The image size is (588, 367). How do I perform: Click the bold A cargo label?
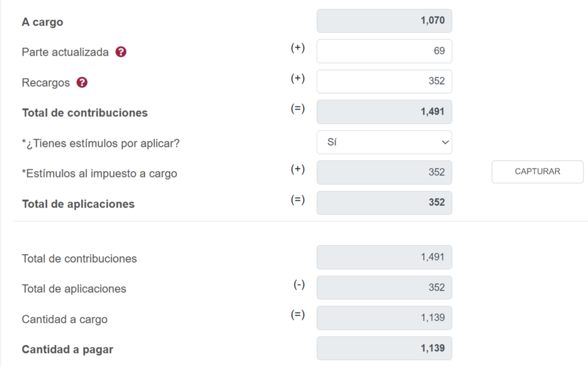[42, 22]
